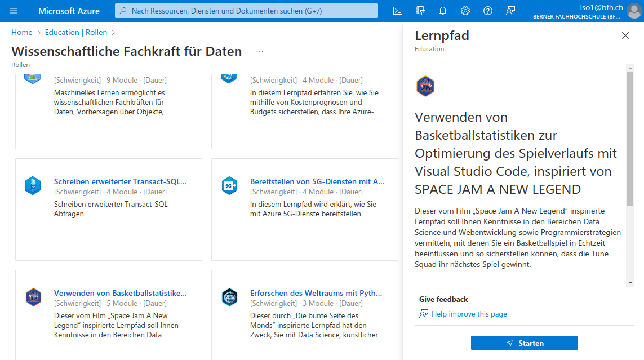644x360 pixels.
Task: Click the BERNER FACHHOCHSCHULE tenant label
Action: [576, 17]
